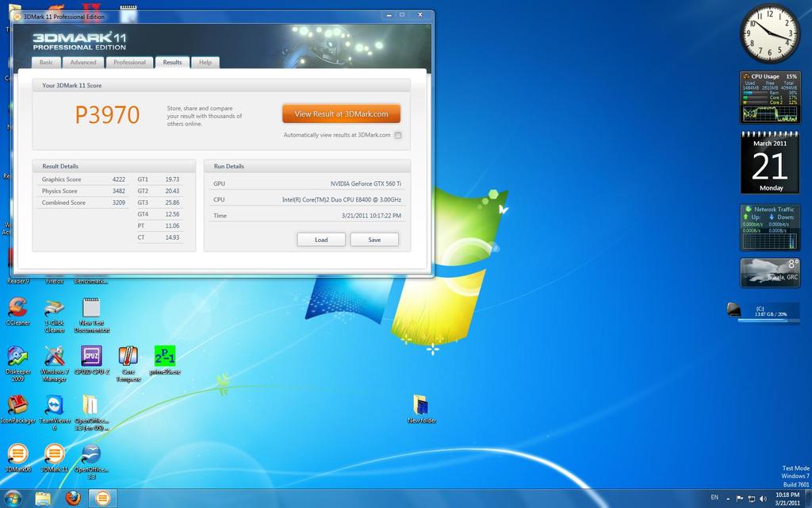
Task: Switch to the Professional tab
Action: [x=129, y=62]
